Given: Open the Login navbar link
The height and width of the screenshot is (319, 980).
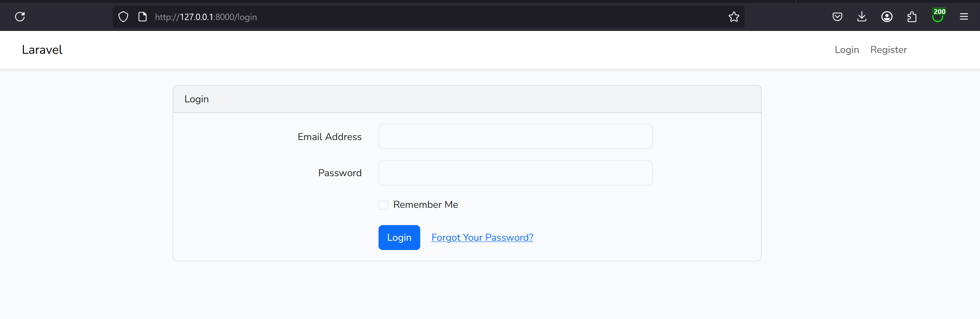Looking at the screenshot, I should click(x=846, y=50).
